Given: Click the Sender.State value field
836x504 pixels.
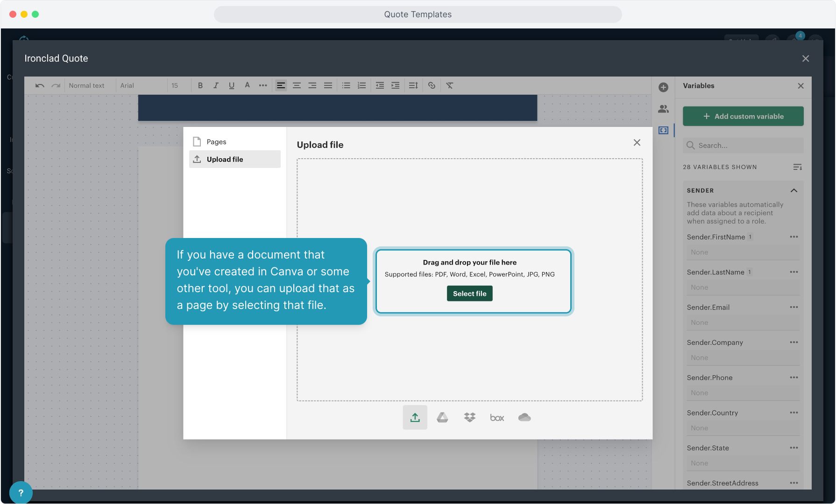Looking at the screenshot, I should pyautogui.click(x=743, y=463).
